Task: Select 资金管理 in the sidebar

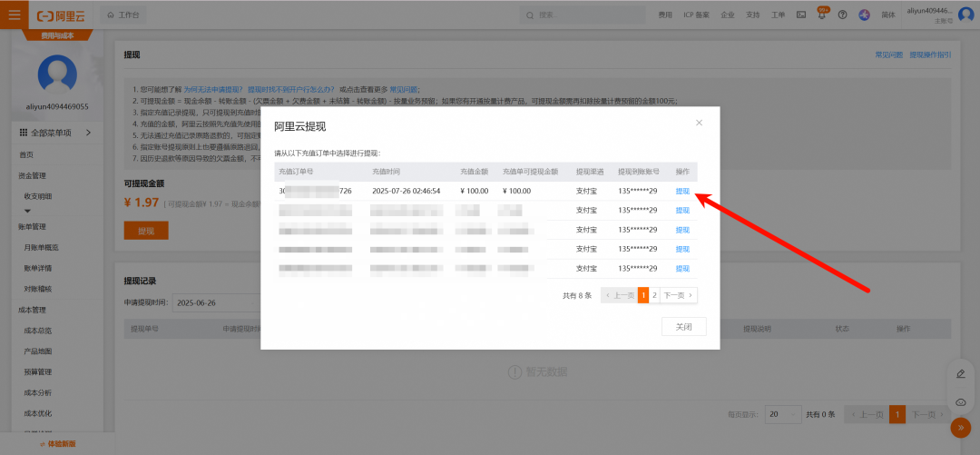Action: [33, 176]
